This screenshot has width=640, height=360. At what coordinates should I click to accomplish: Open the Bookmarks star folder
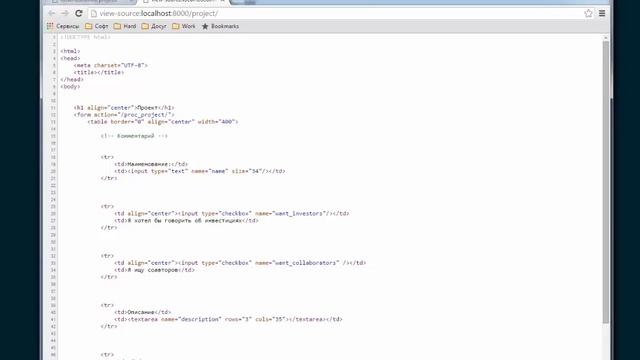coord(220,26)
